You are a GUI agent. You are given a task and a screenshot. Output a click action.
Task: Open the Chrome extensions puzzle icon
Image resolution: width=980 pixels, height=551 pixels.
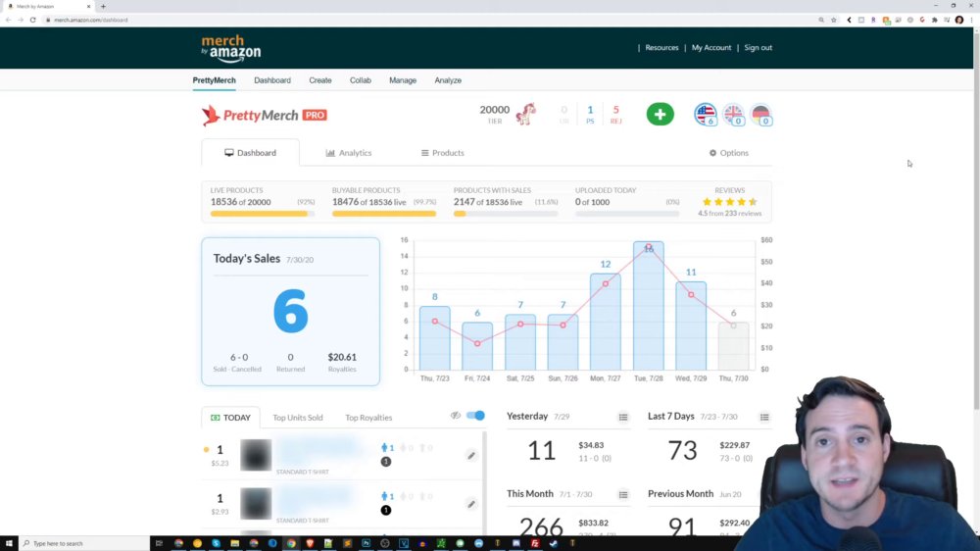(934, 20)
